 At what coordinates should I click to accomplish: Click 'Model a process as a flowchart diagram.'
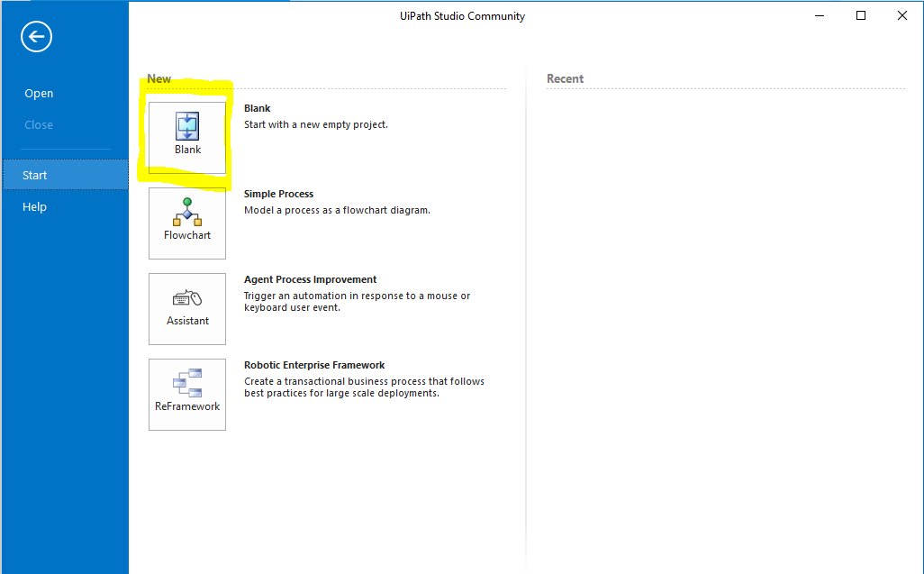tap(337, 210)
